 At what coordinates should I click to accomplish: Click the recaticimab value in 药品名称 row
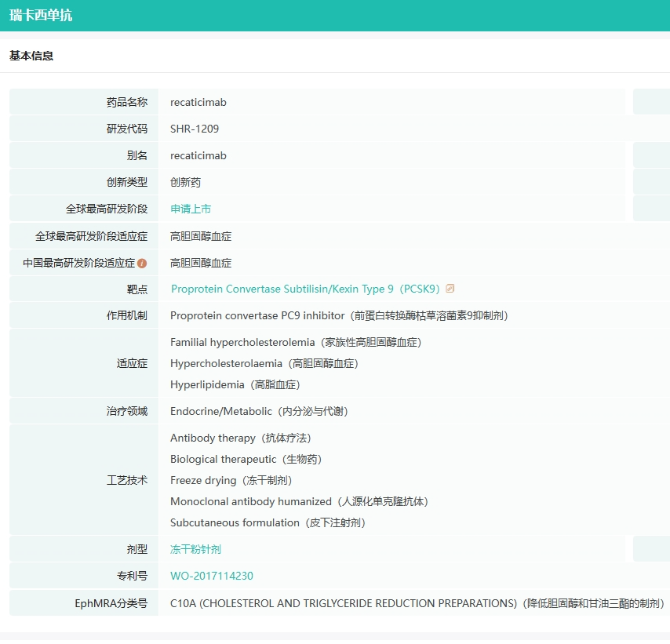click(x=198, y=102)
